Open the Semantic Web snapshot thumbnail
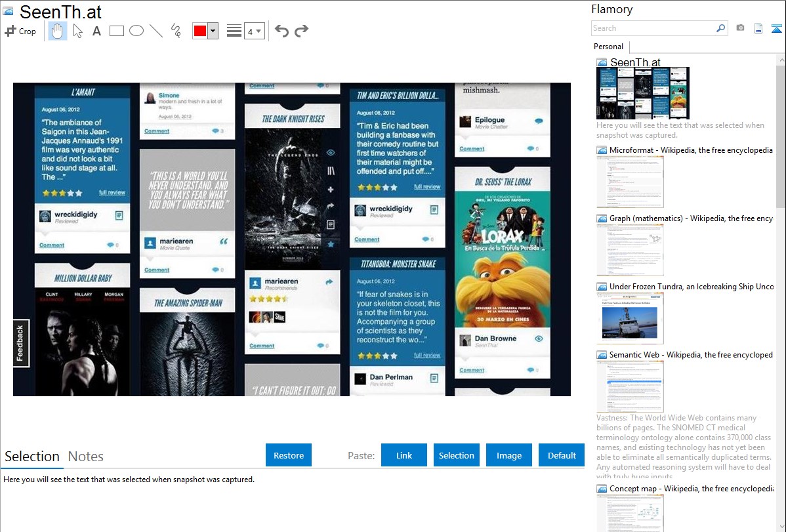786x532 pixels. click(630, 386)
